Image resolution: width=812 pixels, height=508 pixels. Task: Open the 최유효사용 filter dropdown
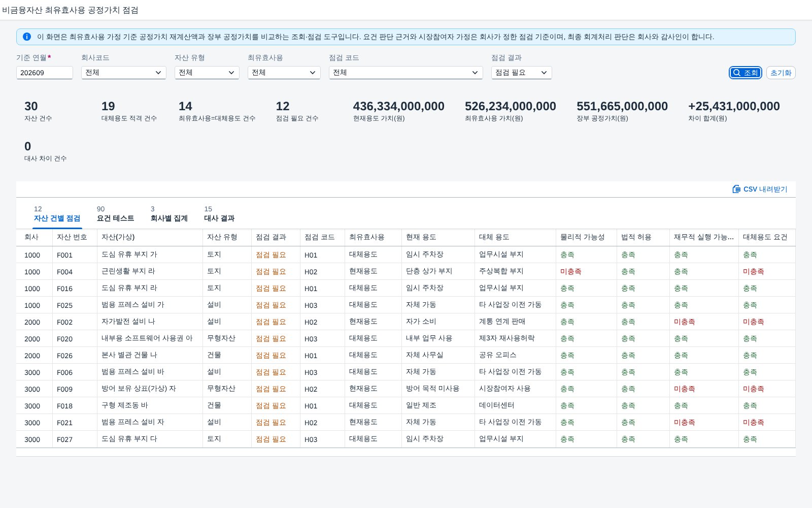click(284, 73)
